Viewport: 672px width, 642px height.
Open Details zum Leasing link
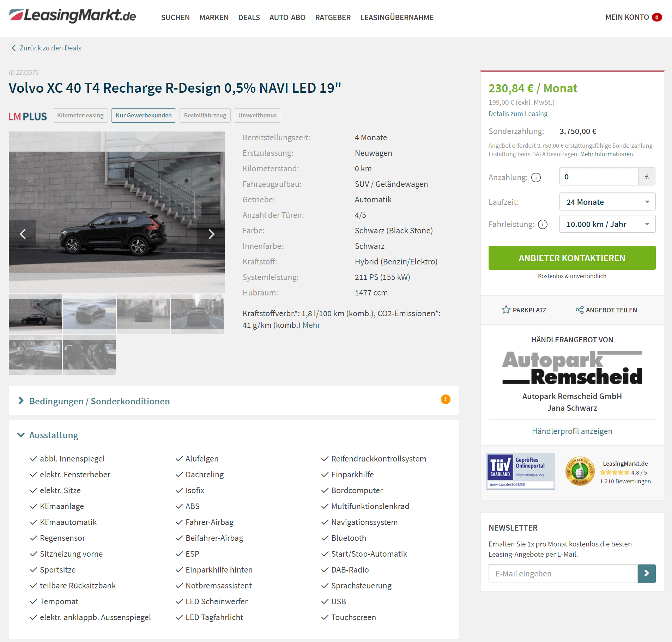(518, 114)
